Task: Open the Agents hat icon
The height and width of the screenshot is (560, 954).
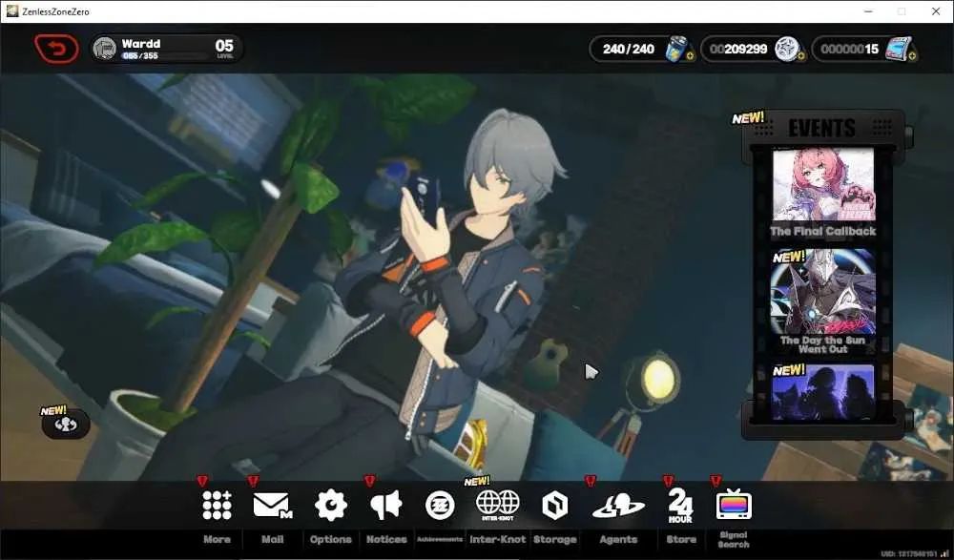Action: click(x=618, y=506)
